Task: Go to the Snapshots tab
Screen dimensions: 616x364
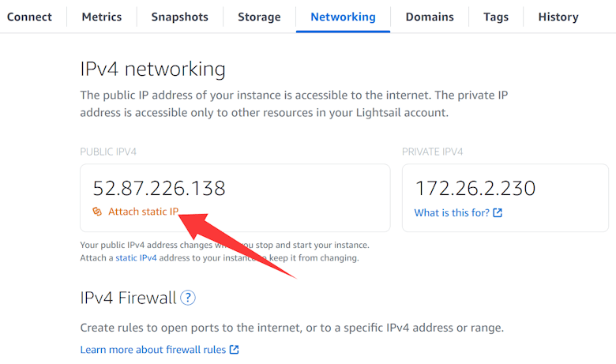Action: [179, 17]
